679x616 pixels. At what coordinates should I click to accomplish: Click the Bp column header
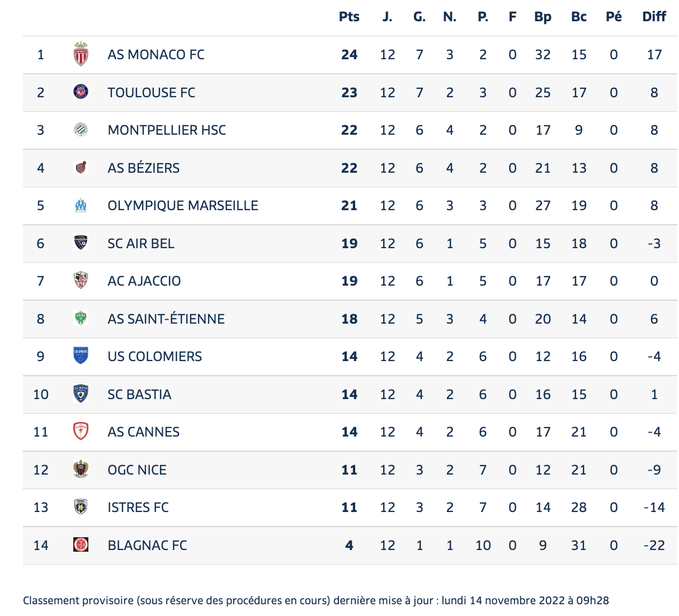(543, 17)
